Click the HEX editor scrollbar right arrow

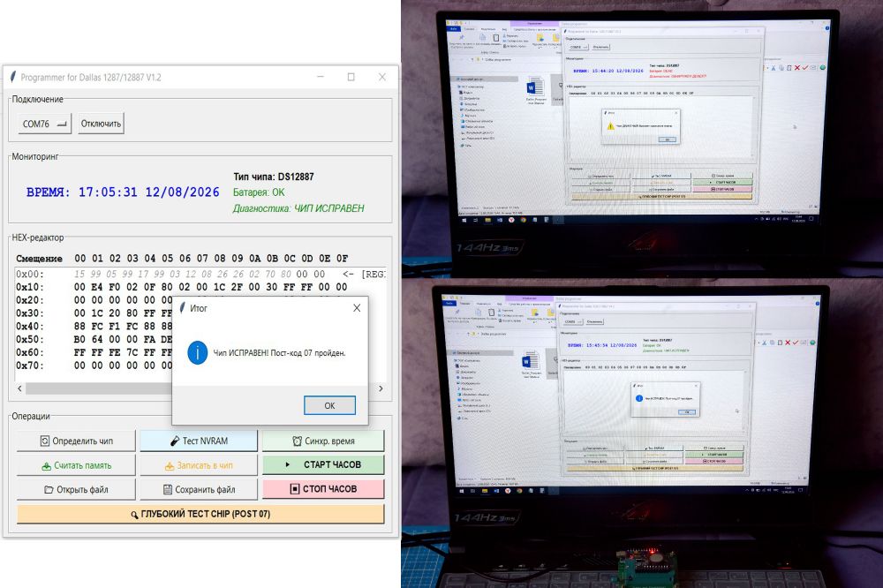(x=381, y=388)
